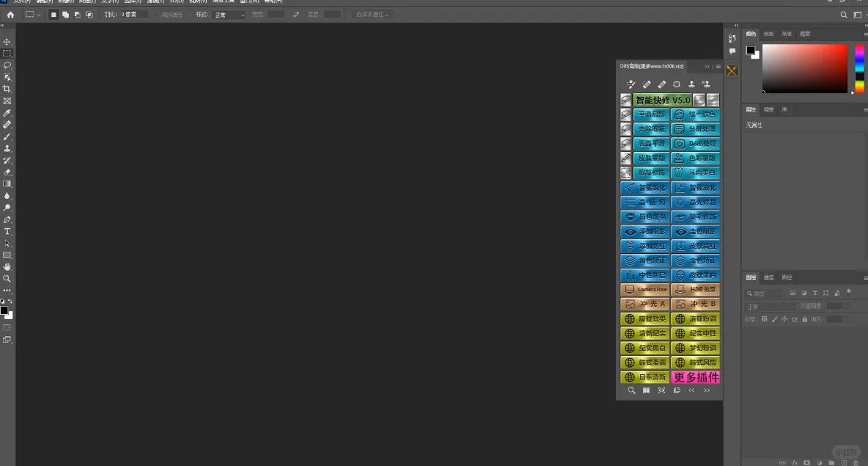Enable Subtract from Selection mode
This screenshot has width=868, height=466.
pyautogui.click(x=77, y=15)
